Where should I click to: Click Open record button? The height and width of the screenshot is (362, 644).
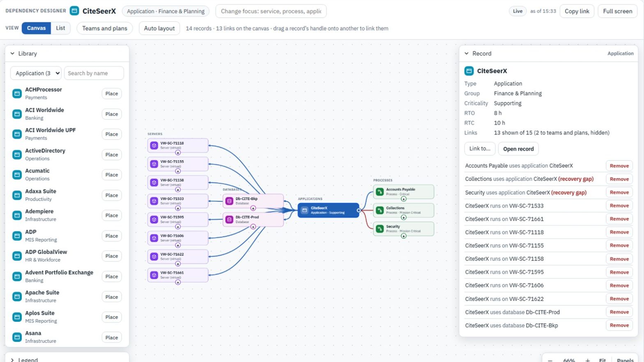(518, 149)
